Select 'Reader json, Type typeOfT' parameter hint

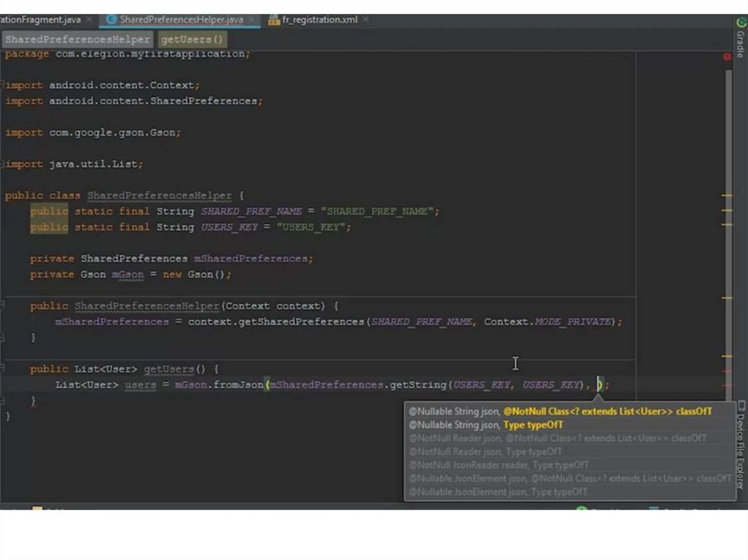(486, 452)
